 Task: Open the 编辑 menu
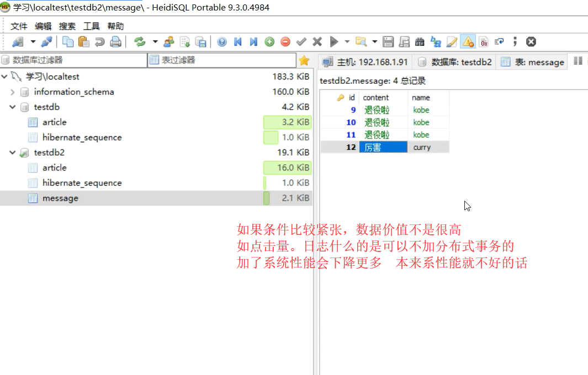[43, 26]
